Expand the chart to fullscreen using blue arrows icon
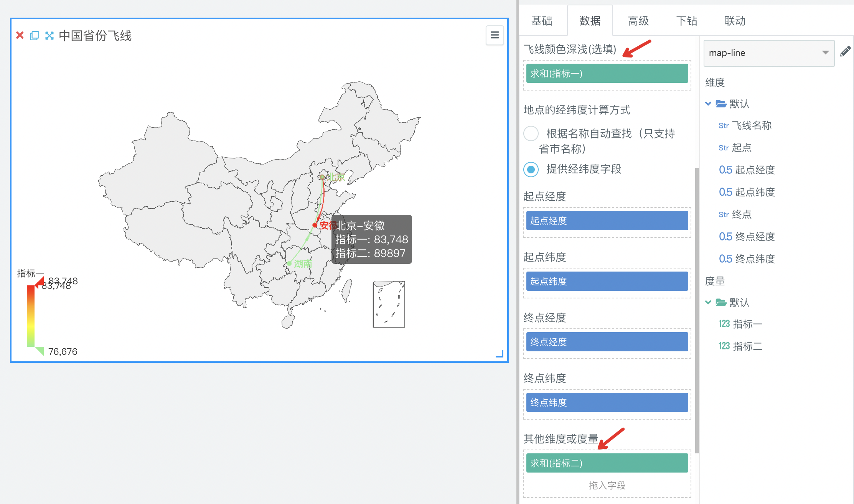The height and width of the screenshot is (504, 854). [49, 36]
